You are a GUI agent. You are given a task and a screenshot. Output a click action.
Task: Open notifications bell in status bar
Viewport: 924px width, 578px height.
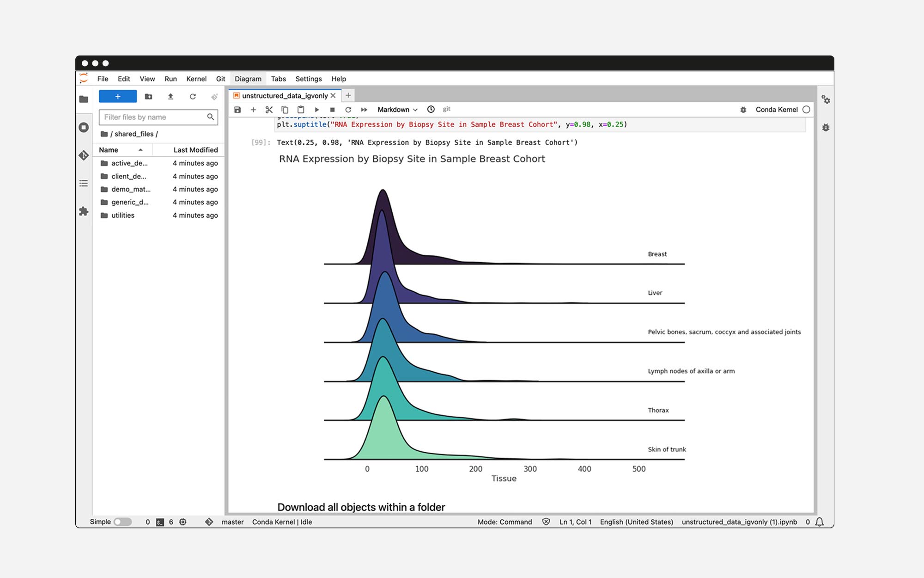pos(820,522)
